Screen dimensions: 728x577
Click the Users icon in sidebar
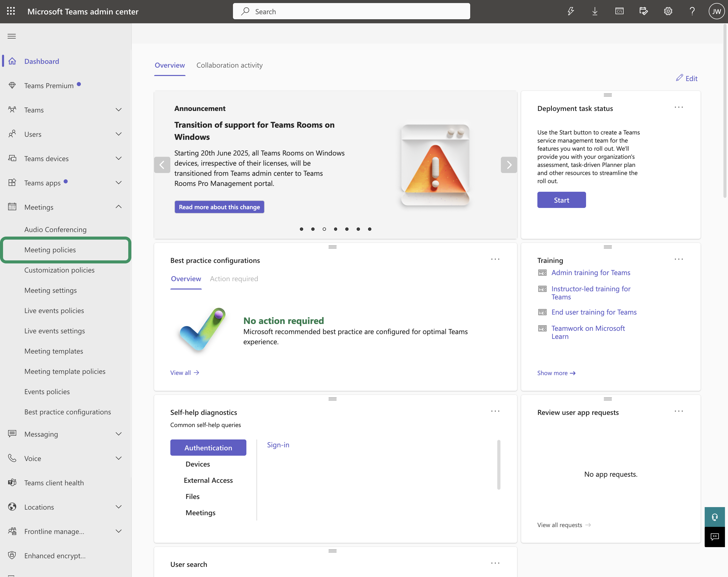coord(12,134)
